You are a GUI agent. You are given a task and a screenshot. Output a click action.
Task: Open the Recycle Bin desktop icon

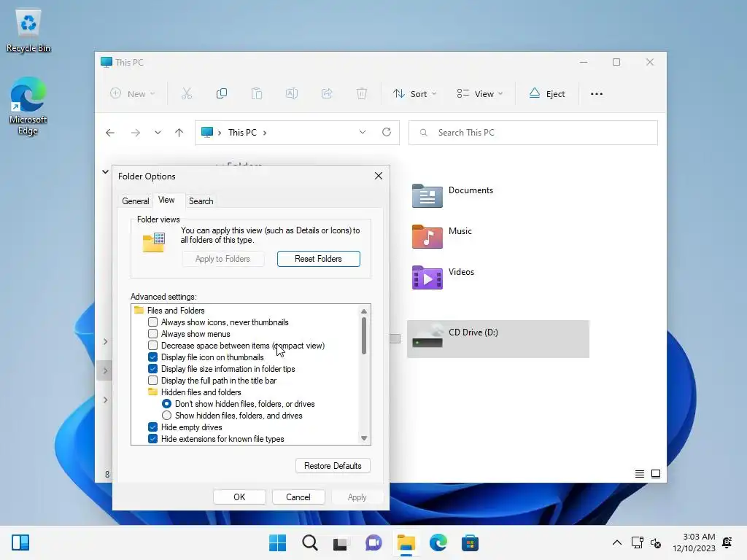pyautogui.click(x=28, y=31)
